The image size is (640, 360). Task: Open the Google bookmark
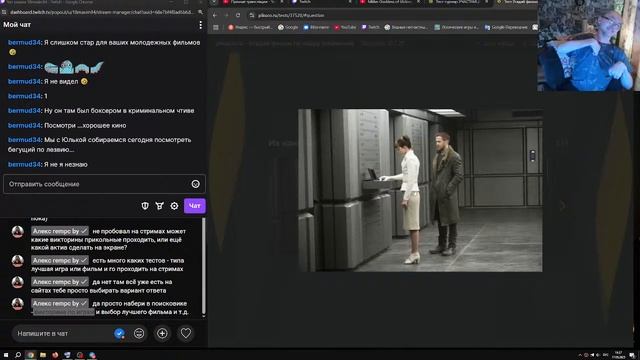click(x=288, y=27)
